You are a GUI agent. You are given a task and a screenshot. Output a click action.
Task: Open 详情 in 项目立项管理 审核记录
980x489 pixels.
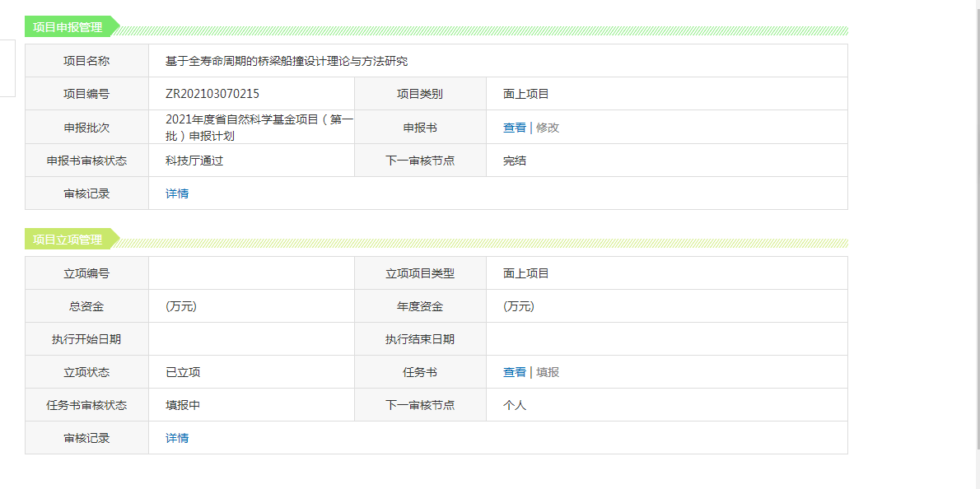[177, 438]
